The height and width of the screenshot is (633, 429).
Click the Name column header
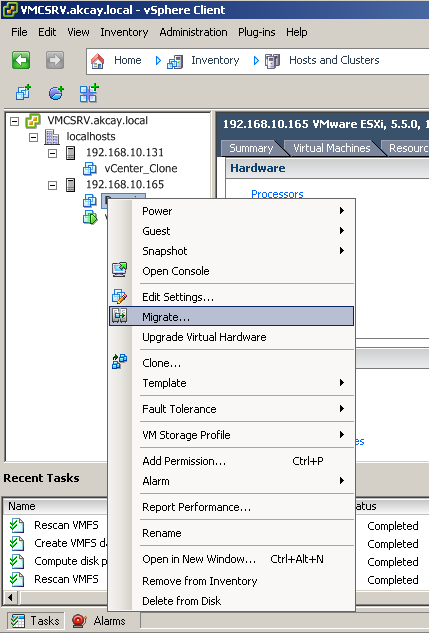pyautogui.click(x=56, y=506)
